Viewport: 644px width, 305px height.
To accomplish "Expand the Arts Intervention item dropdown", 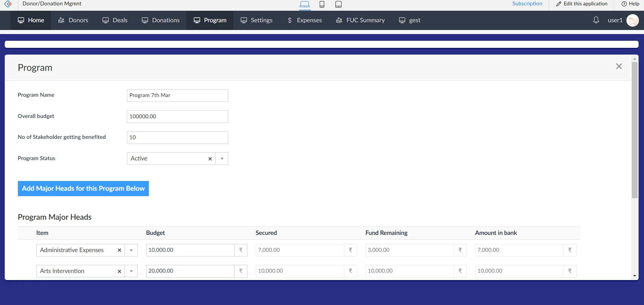I will (131, 271).
